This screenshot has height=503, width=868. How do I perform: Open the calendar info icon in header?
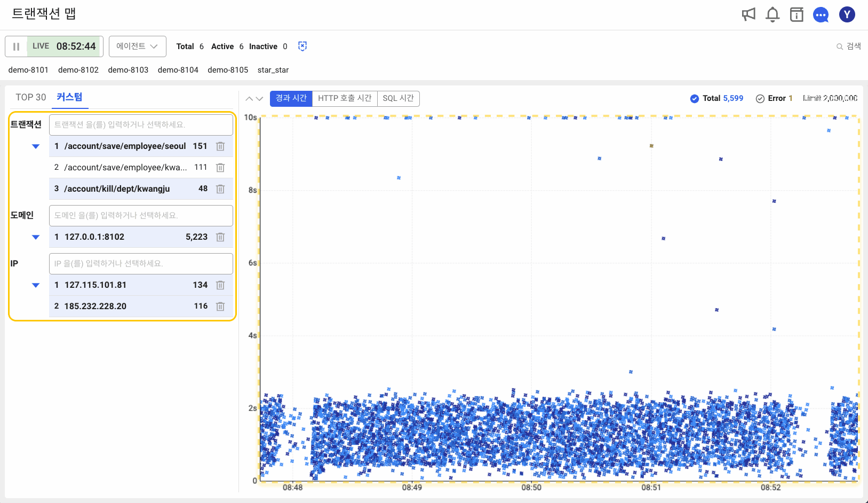(x=797, y=14)
